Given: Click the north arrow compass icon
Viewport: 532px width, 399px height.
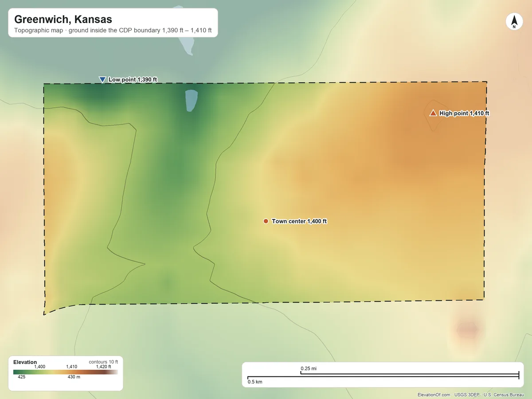Looking at the screenshot, I should pyautogui.click(x=514, y=22).
